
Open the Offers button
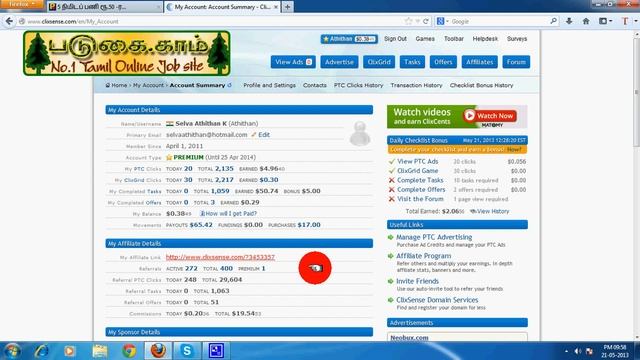pos(443,62)
